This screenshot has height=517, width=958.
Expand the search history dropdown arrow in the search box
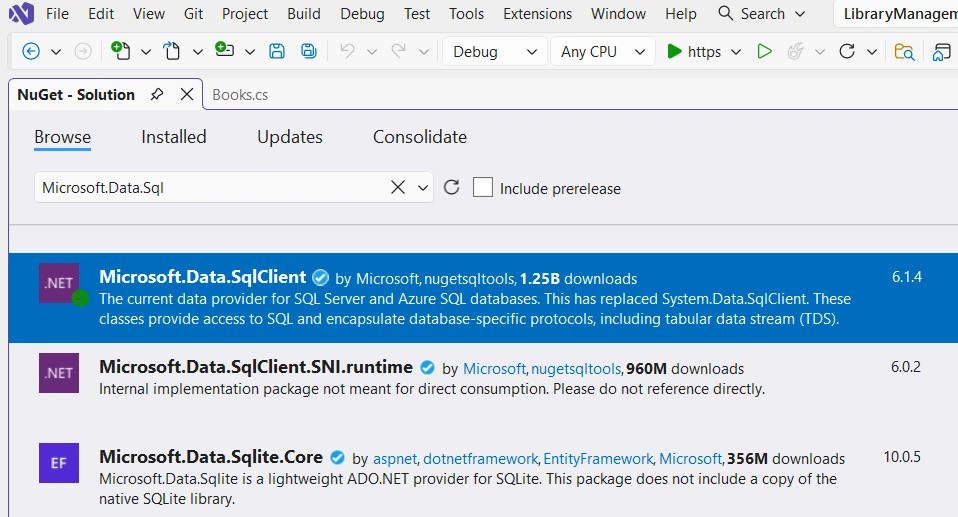click(423, 188)
